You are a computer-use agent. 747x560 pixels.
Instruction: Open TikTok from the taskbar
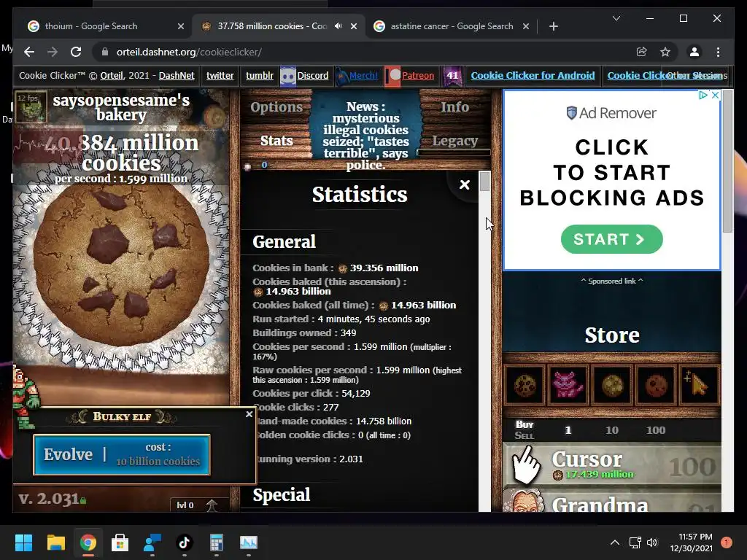click(185, 542)
